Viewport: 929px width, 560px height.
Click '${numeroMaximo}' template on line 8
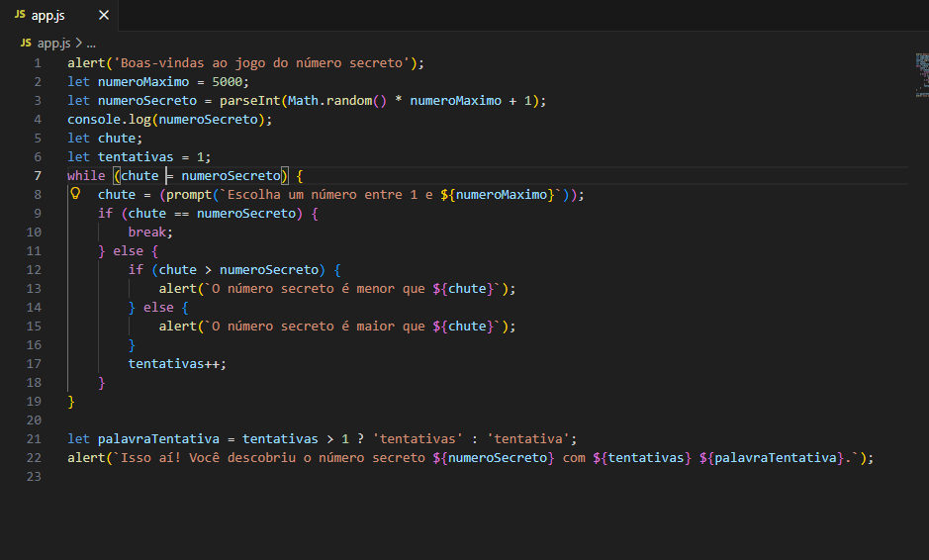pos(498,194)
